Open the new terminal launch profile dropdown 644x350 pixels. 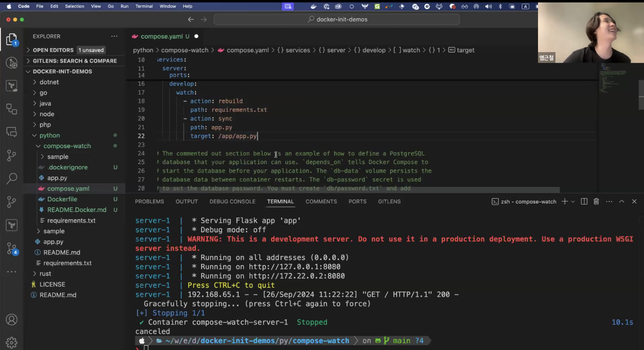(573, 202)
